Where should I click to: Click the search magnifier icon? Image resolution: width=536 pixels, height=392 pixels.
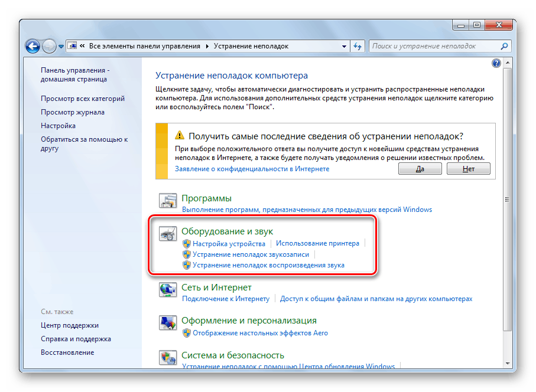(x=504, y=46)
